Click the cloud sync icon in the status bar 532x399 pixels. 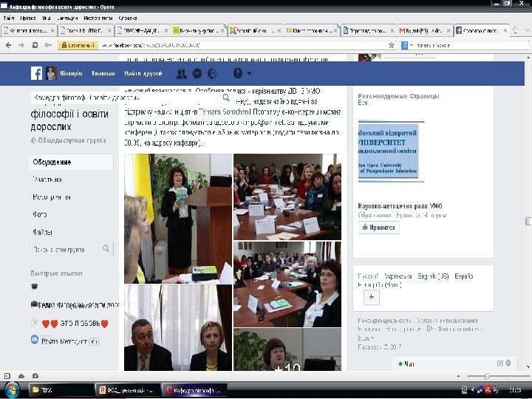tap(21, 376)
